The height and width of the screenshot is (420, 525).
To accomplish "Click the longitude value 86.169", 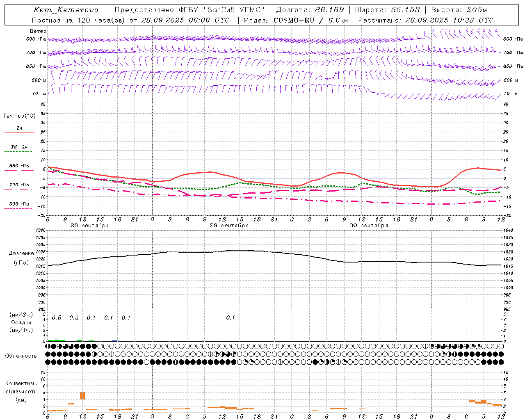I will 329,10.
